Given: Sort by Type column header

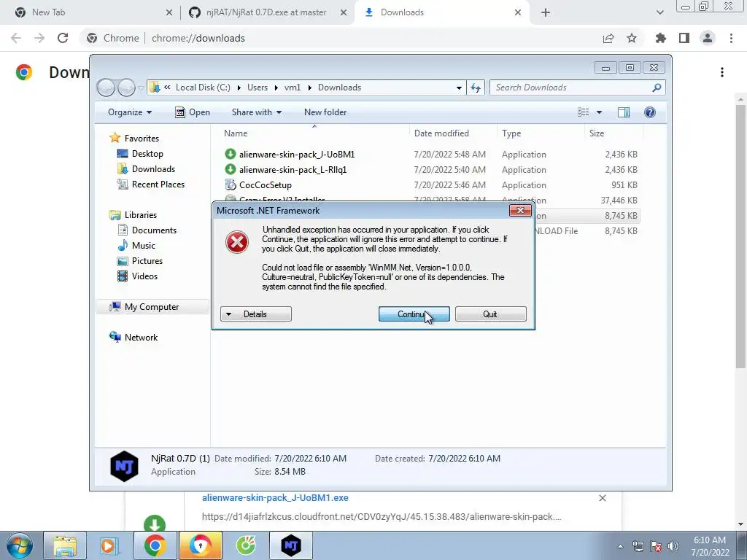Looking at the screenshot, I should click(x=541, y=133).
